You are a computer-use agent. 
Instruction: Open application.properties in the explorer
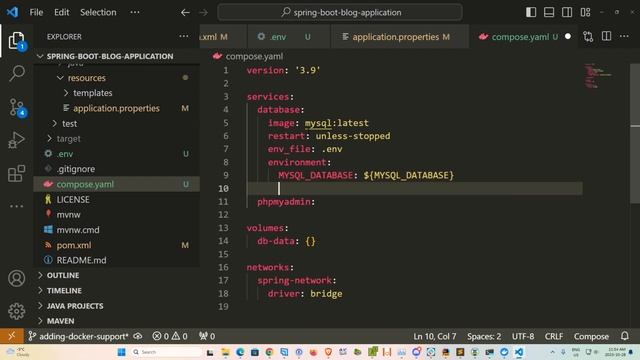116,108
